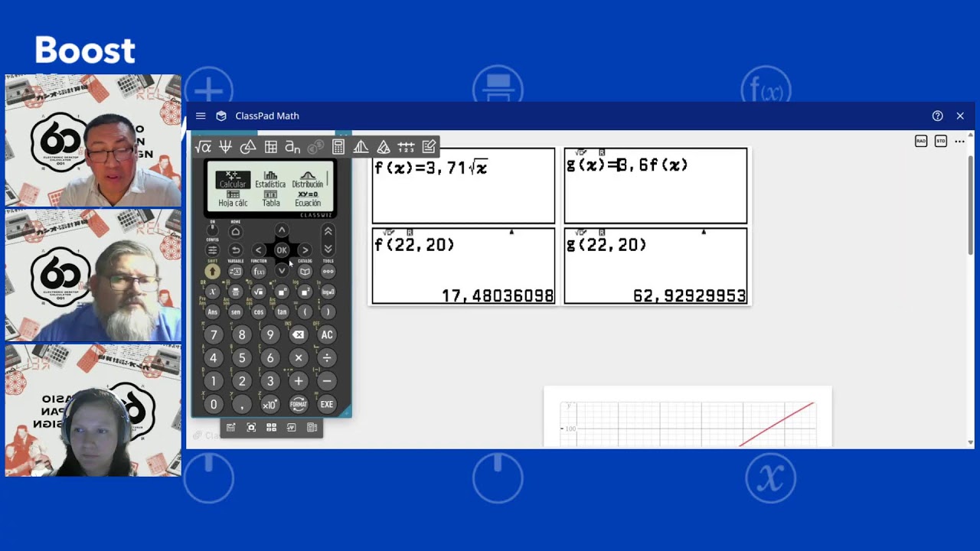980x551 pixels.
Task: Click the VARIABLE key on calculator
Action: click(236, 272)
